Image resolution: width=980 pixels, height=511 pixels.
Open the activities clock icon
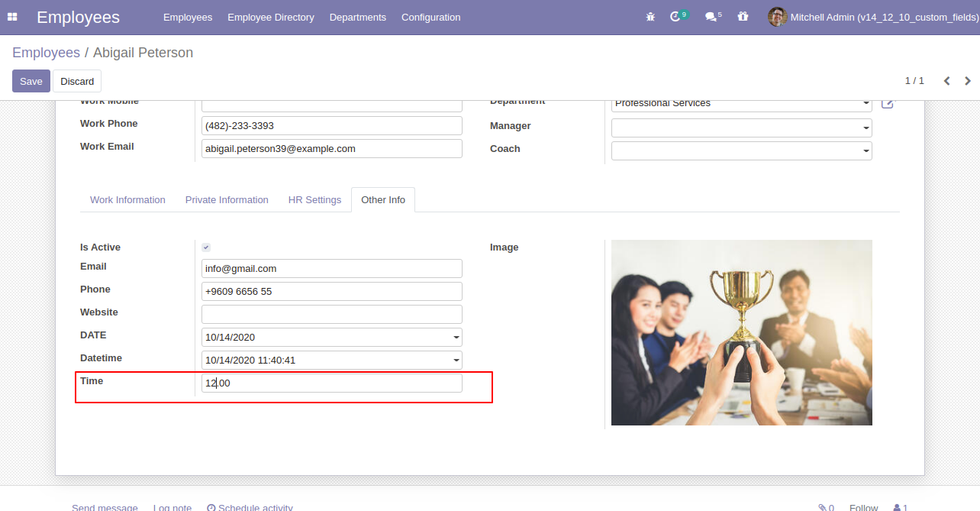(x=675, y=17)
